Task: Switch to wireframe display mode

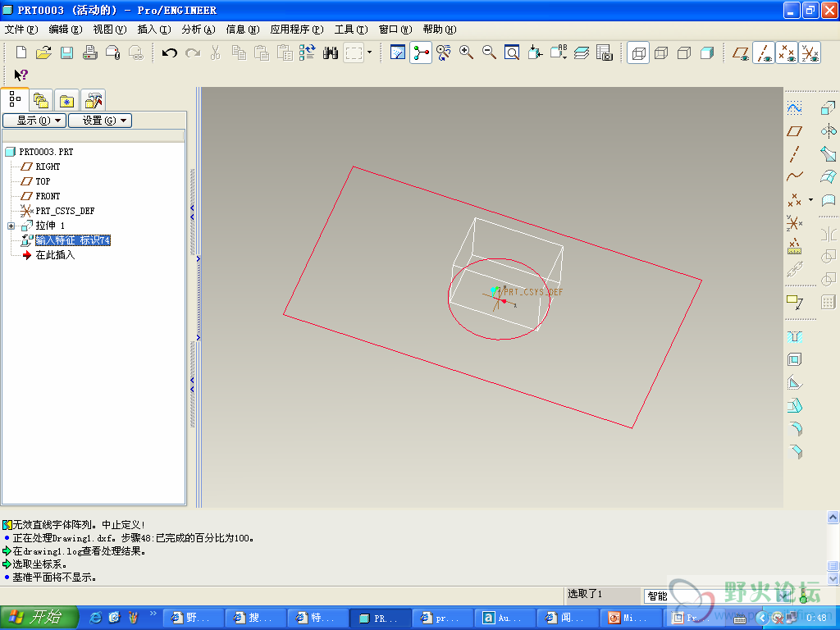Action: tap(638, 53)
